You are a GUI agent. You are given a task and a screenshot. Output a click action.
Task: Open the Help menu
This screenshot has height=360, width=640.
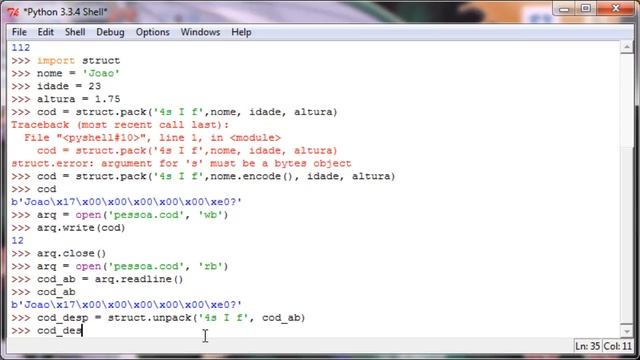pyautogui.click(x=241, y=32)
